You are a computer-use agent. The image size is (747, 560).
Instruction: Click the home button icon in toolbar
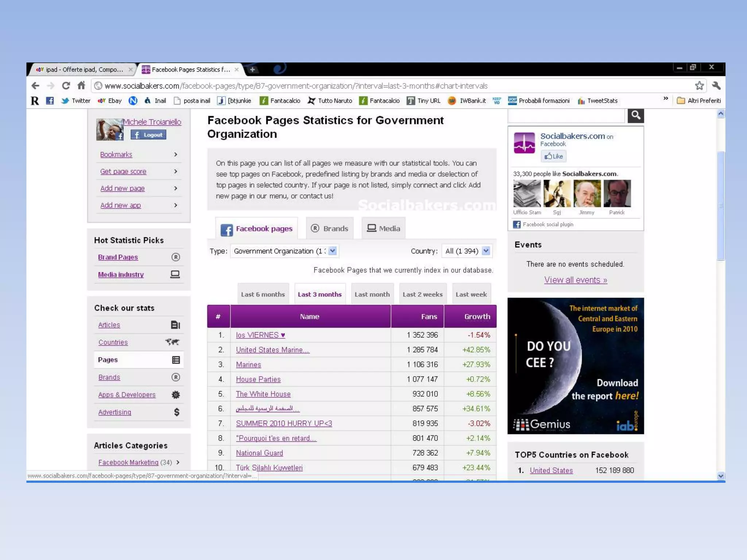(x=81, y=86)
